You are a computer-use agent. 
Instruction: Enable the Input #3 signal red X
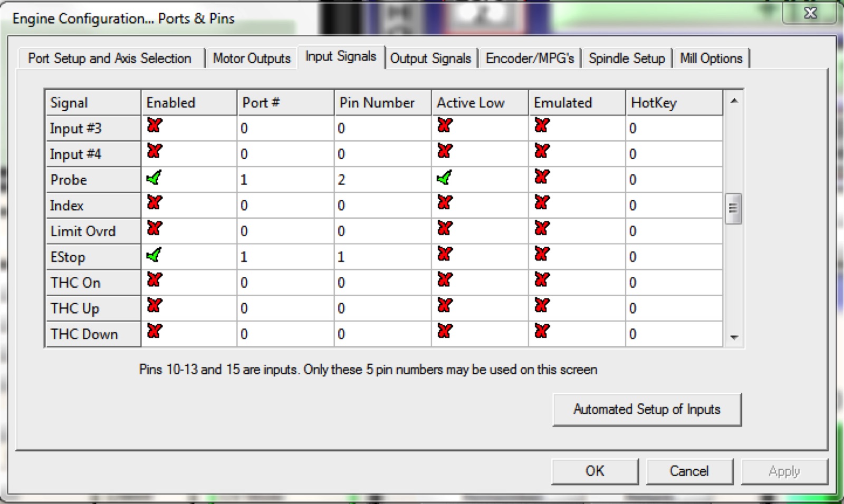click(x=154, y=127)
